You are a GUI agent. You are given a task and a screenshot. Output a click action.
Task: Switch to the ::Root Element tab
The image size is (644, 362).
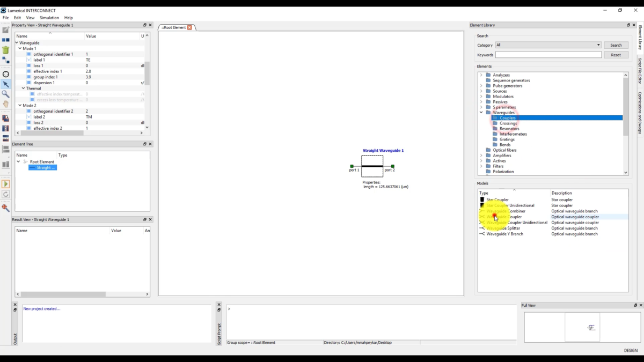[x=174, y=27]
